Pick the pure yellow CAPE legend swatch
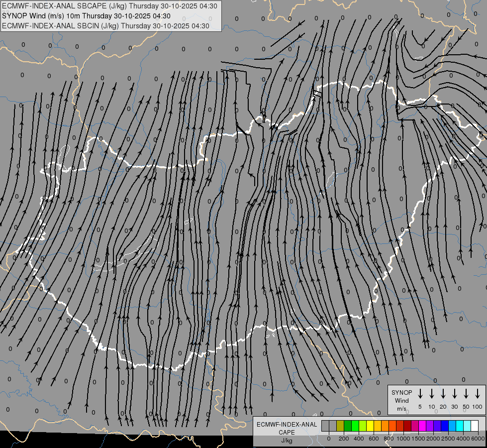Screen dimensions: 487x448 370,426
